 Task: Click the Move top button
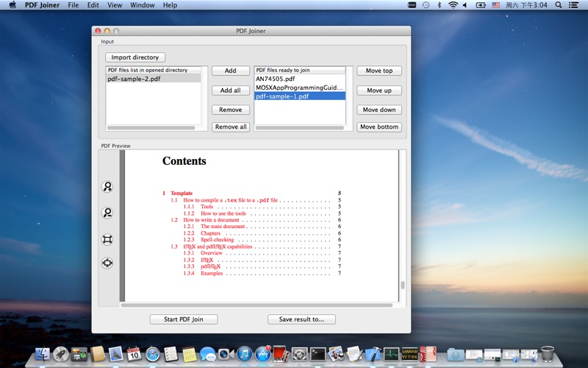coord(379,71)
